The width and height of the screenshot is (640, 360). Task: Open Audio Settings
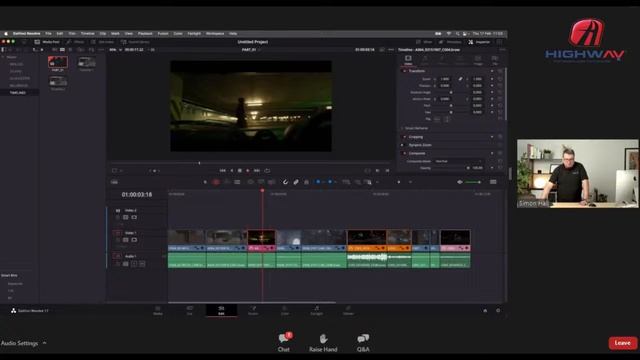click(x=19, y=343)
